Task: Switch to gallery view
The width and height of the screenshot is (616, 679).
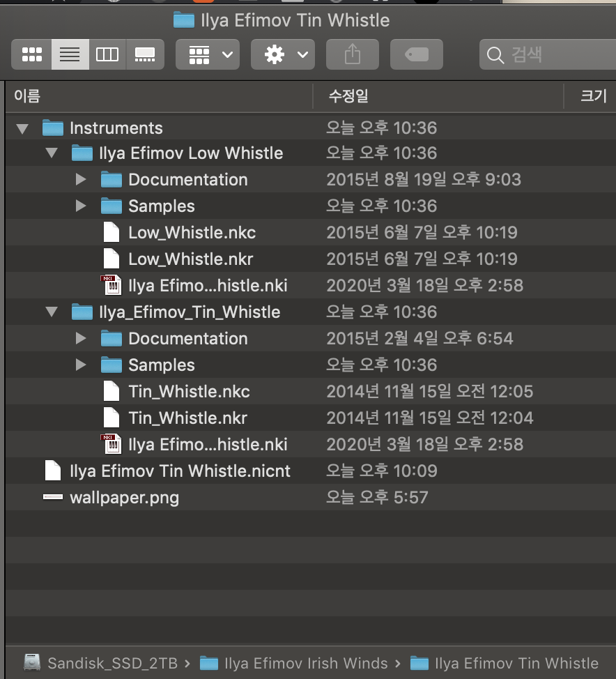Action: [145, 54]
